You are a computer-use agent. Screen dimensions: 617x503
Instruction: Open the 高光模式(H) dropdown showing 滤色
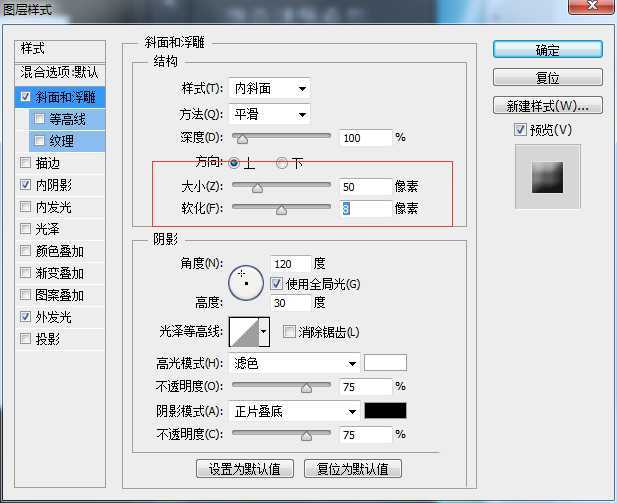point(294,363)
